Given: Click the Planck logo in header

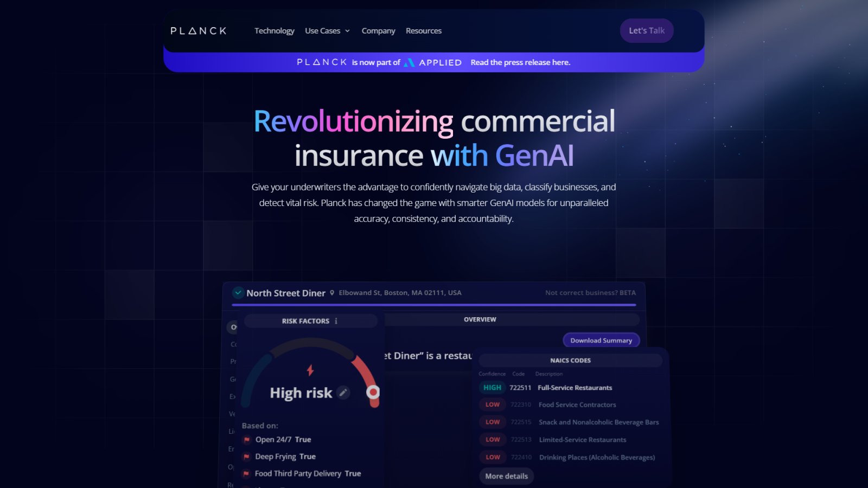Looking at the screenshot, I should (x=199, y=31).
